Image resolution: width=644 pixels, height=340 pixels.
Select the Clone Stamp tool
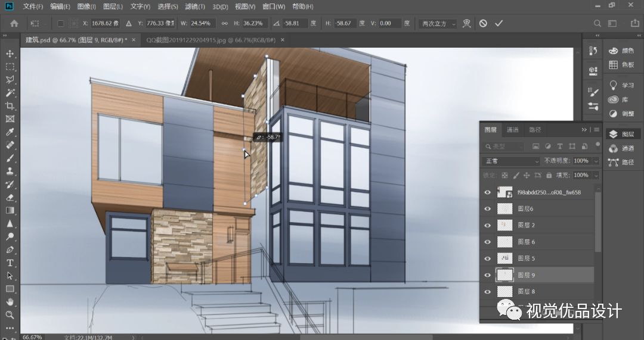coord(10,171)
